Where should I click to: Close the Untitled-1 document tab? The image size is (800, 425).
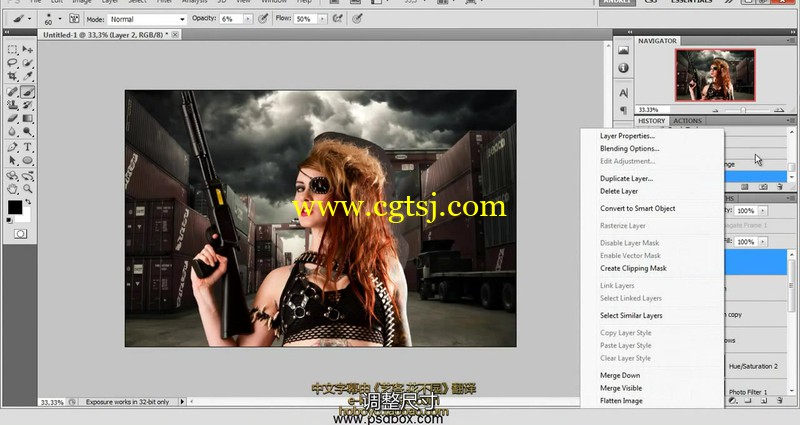[175, 35]
